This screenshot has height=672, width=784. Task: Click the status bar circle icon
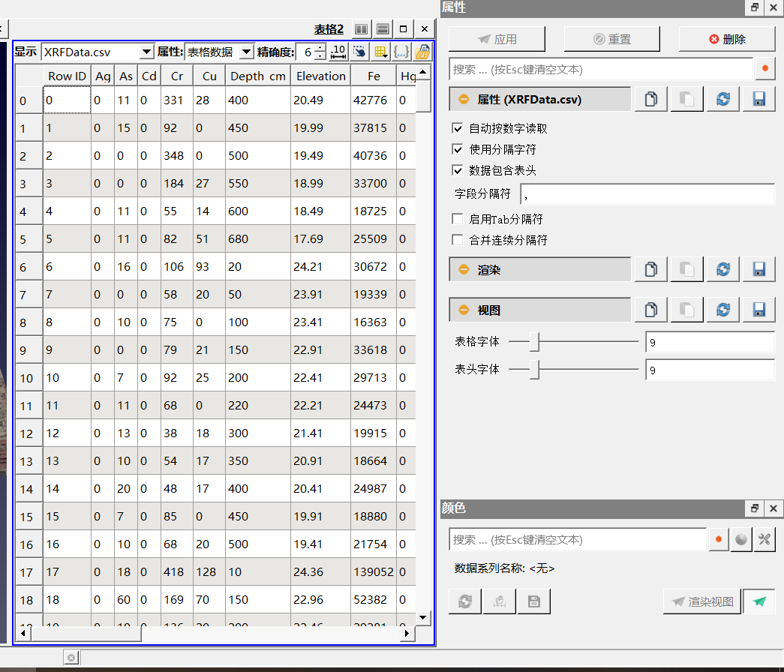(71, 658)
